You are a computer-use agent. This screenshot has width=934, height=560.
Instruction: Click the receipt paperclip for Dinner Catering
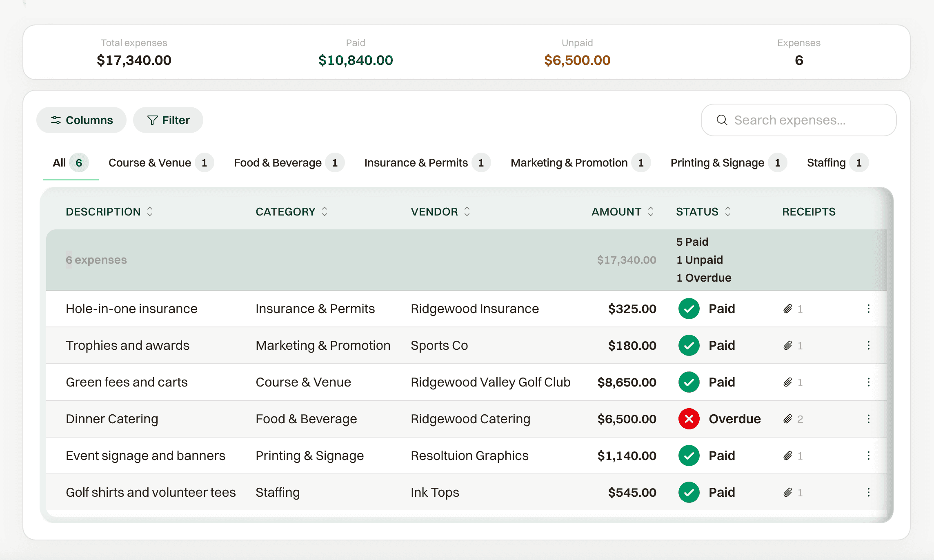tap(787, 419)
